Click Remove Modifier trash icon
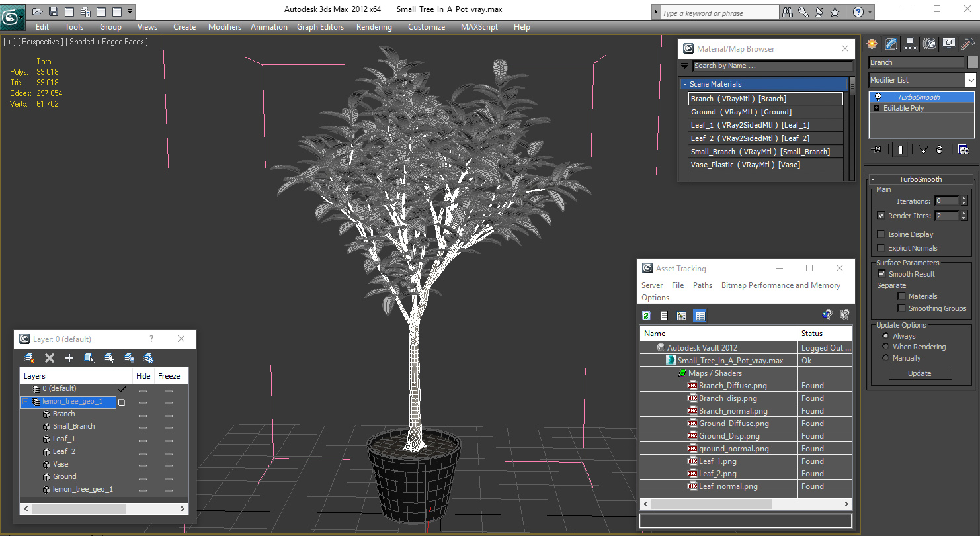 [x=939, y=150]
